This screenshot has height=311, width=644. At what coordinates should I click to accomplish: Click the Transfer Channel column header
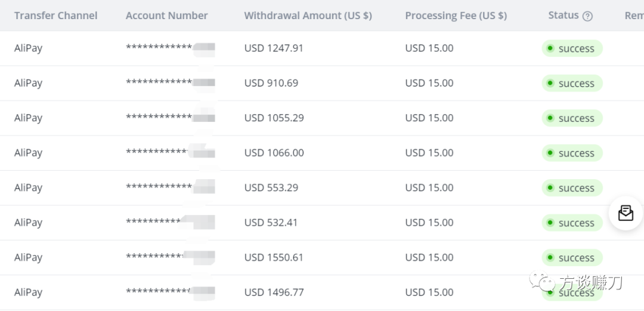point(55,16)
